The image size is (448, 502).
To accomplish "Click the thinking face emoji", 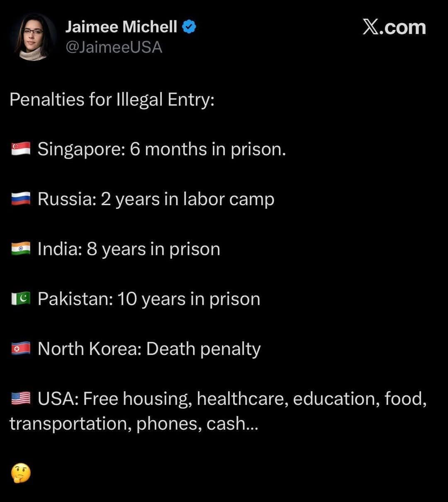I will pyautogui.click(x=21, y=473).
